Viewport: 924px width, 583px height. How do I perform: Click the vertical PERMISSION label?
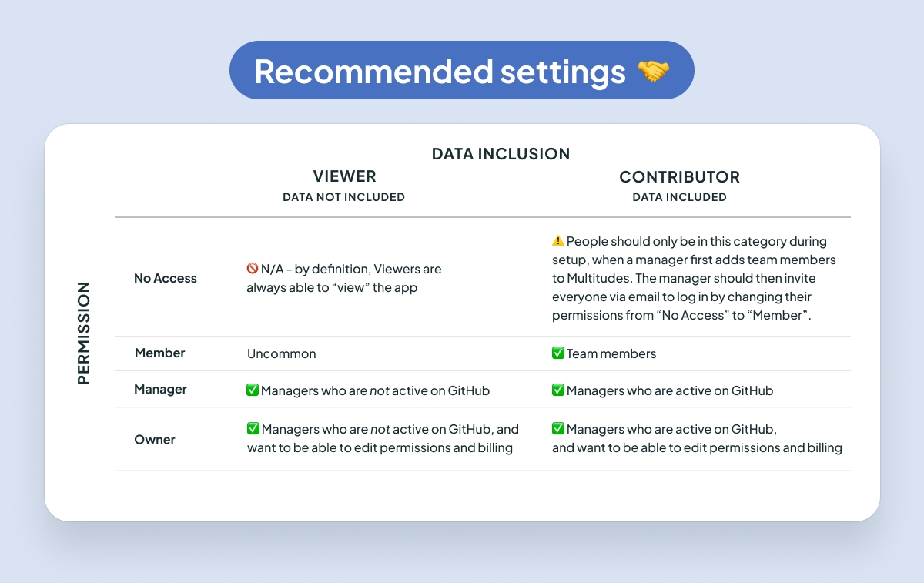[84, 333]
